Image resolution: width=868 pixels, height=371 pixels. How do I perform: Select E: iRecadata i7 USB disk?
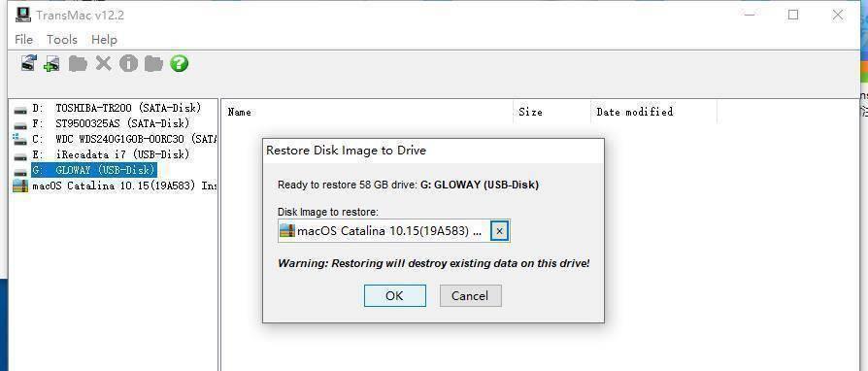coord(102,154)
